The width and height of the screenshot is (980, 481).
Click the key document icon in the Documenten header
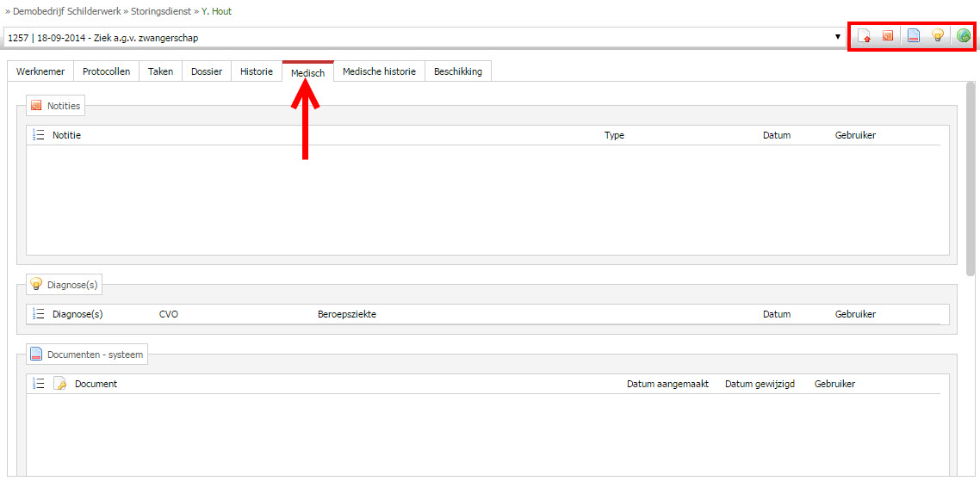(x=60, y=384)
